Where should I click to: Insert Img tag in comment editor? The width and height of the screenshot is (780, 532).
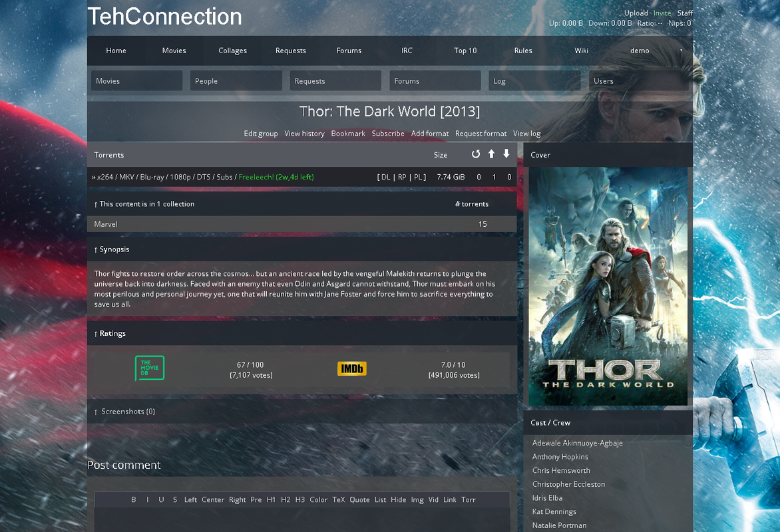pyautogui.click(x=417, y=499)
